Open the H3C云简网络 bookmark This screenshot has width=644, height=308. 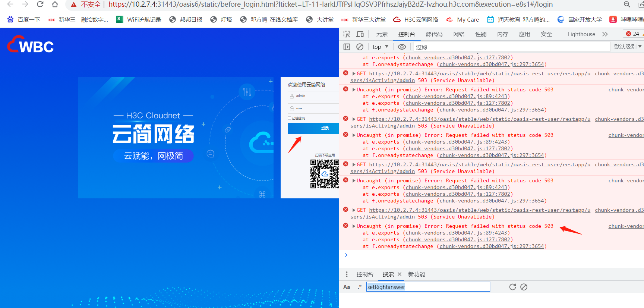(x=416, y=19)
